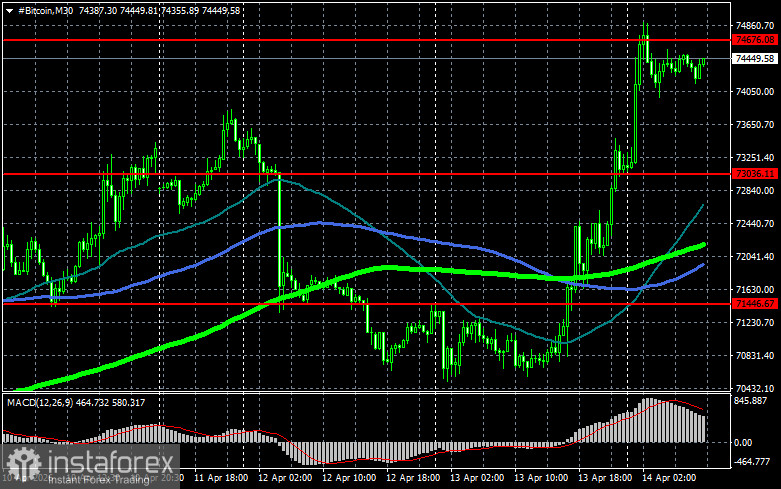Click the 845.887 MACD scale value

click(x=751, y=401)
